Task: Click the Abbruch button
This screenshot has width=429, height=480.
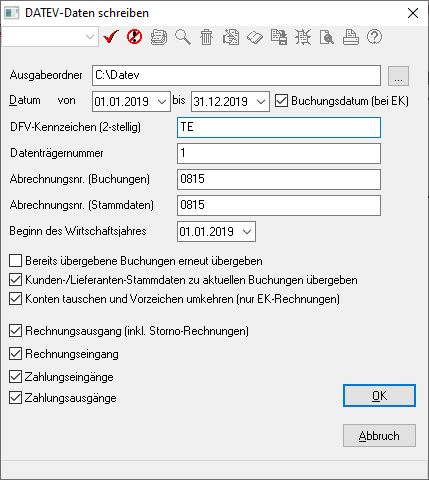Action: coord(379,435)
